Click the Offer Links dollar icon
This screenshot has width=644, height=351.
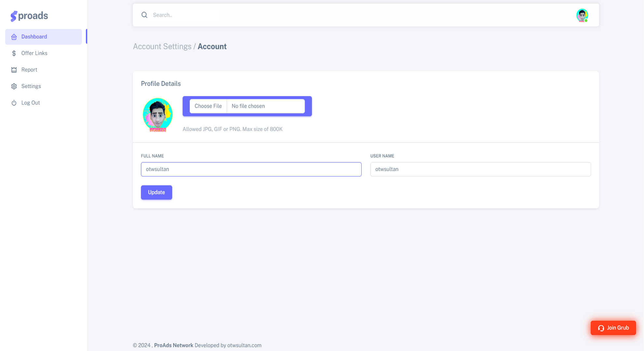coord(14,53)
